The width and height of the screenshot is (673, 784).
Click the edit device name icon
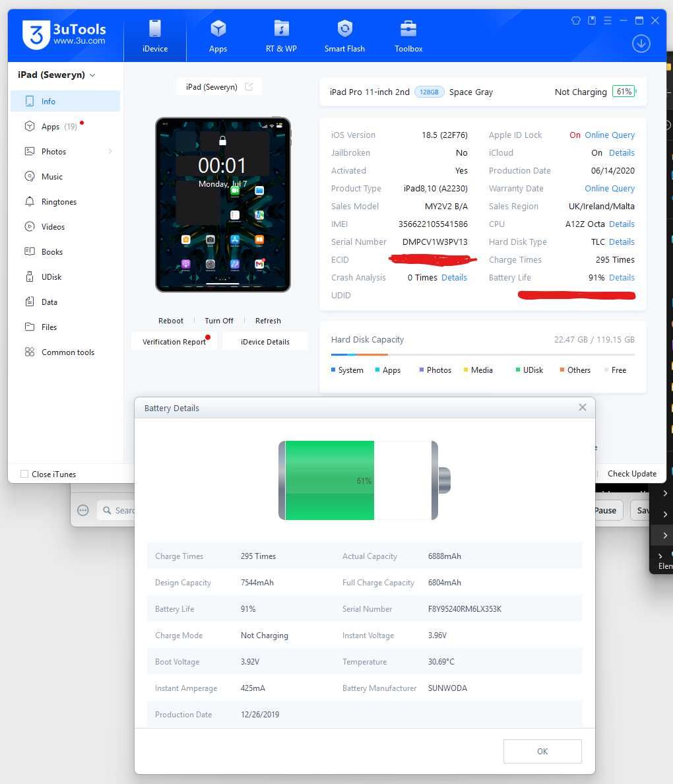pos(249,86)
